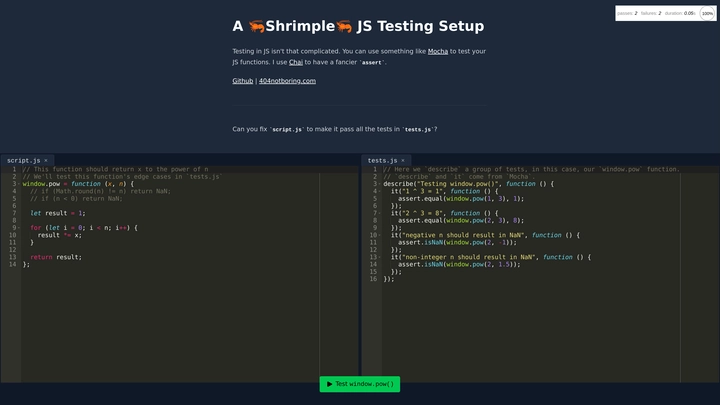Image resolution: width=720 pixels, height=405 pixels.
Task: Collapse the "non-integer n" test fold arrow
Action: (x=379, y=257)
